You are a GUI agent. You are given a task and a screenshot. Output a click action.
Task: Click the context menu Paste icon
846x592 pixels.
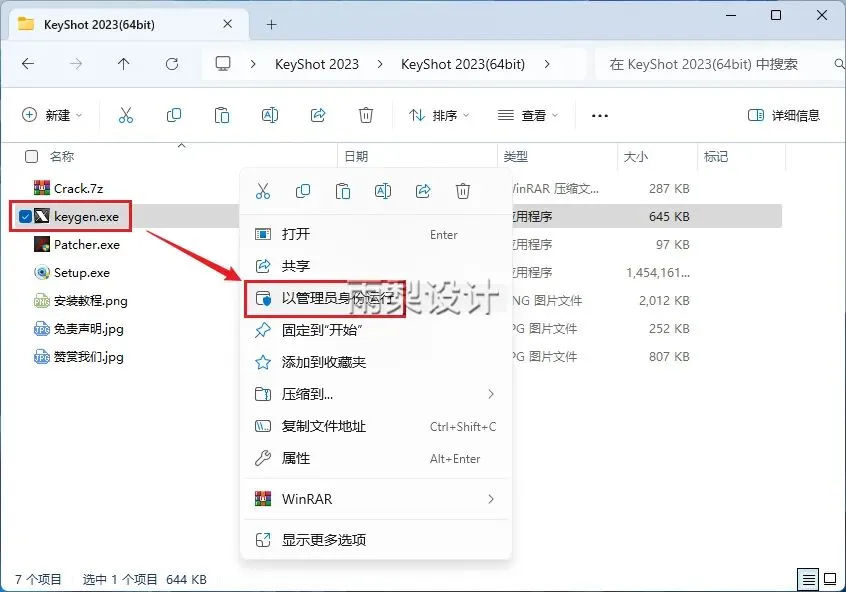343,191
